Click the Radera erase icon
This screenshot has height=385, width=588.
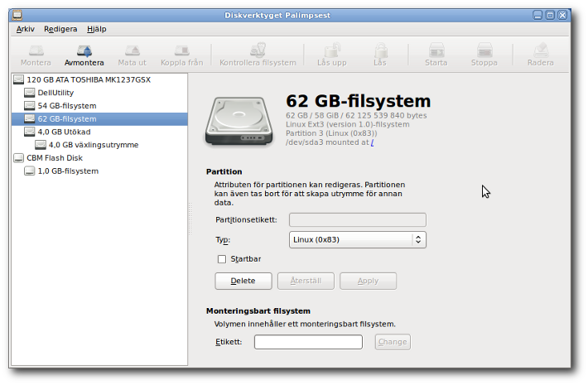click(541, 50)
